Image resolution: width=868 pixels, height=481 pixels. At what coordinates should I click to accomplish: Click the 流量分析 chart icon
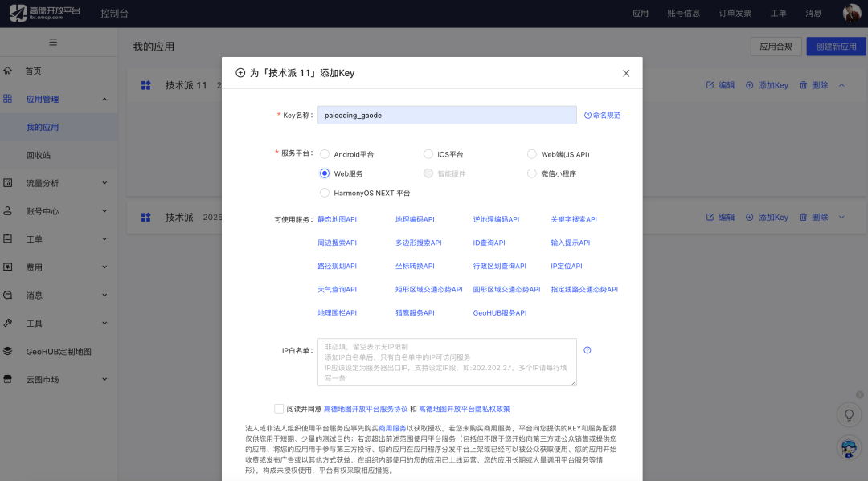(x=8, y=182)
